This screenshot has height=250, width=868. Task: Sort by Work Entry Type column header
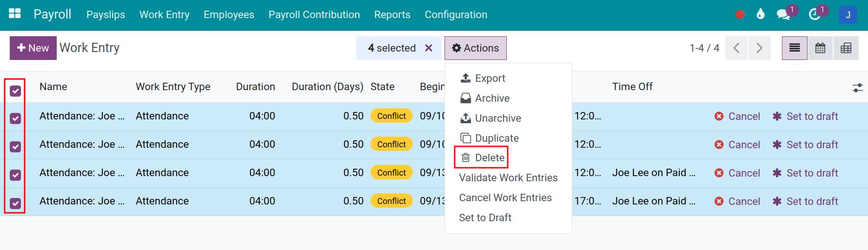click(x=173, y=86)
